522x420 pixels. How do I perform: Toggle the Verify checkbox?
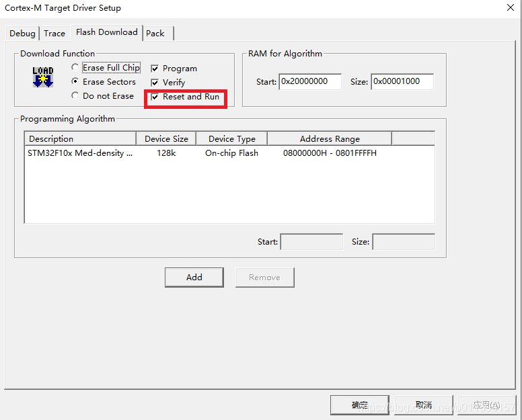155,83
